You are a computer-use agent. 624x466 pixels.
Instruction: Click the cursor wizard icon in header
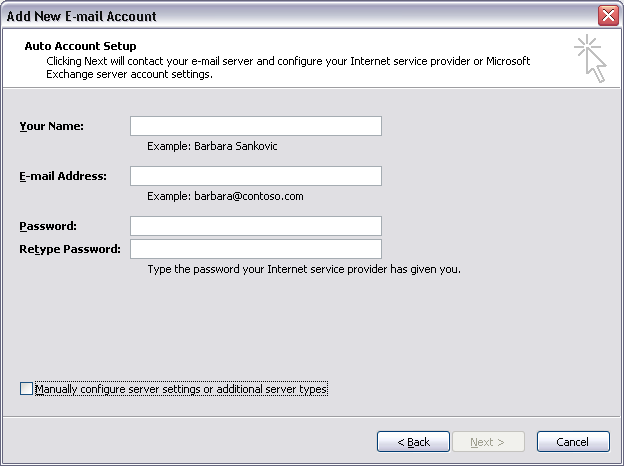click(591, 58)
